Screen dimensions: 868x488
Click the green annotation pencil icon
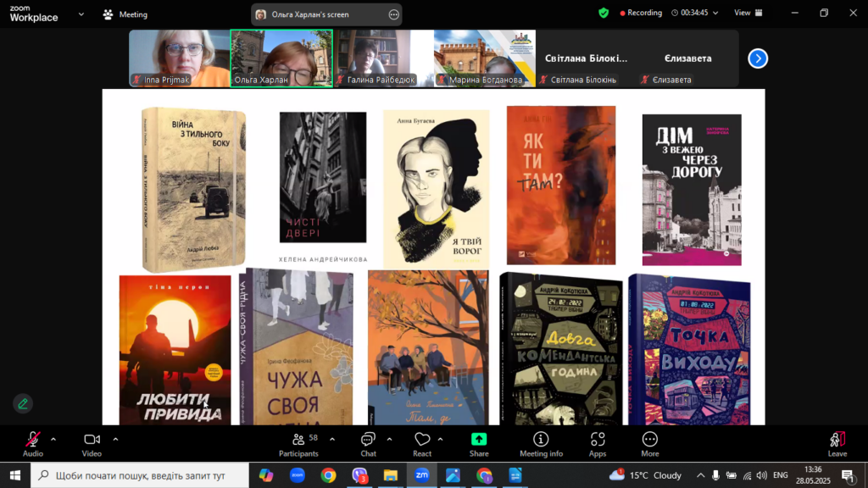coord(23,403)
